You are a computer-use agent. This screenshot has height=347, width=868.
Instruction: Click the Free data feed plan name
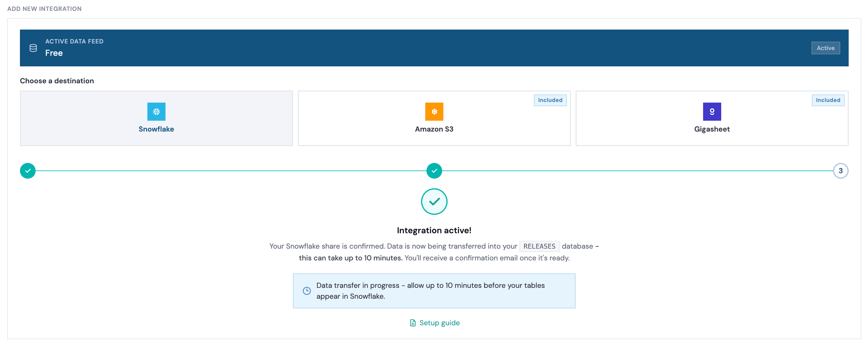point(54,53)
